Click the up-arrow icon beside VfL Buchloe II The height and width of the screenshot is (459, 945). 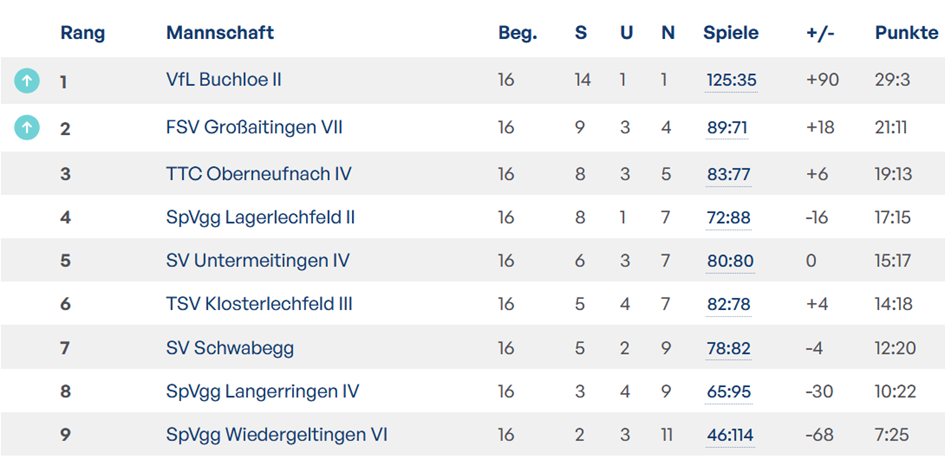27,81
